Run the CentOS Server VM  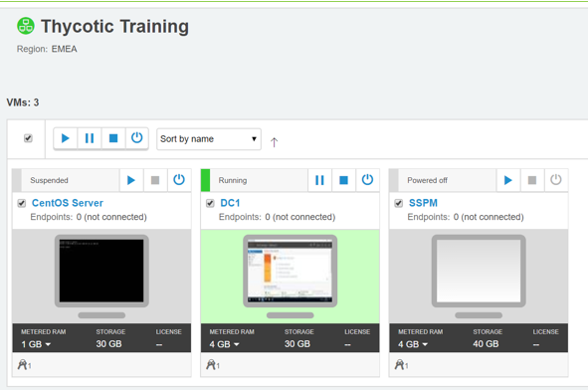pos(131,180)
